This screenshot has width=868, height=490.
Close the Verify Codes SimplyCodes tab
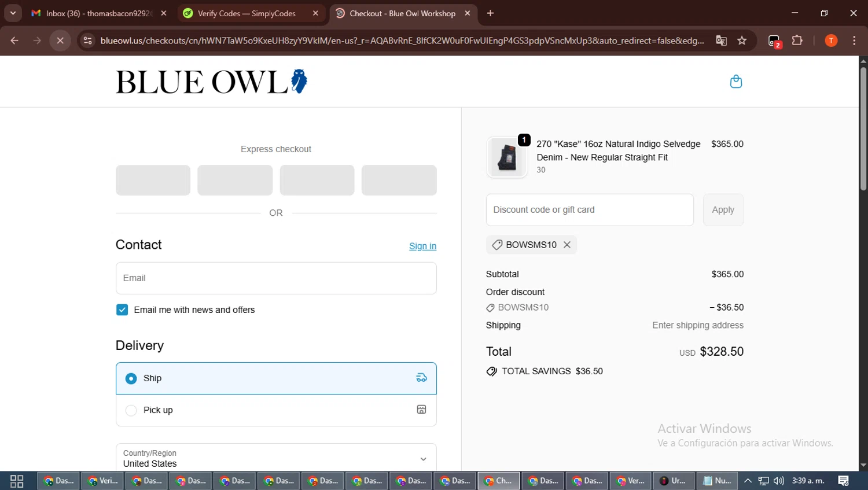[x=315, y=13]
